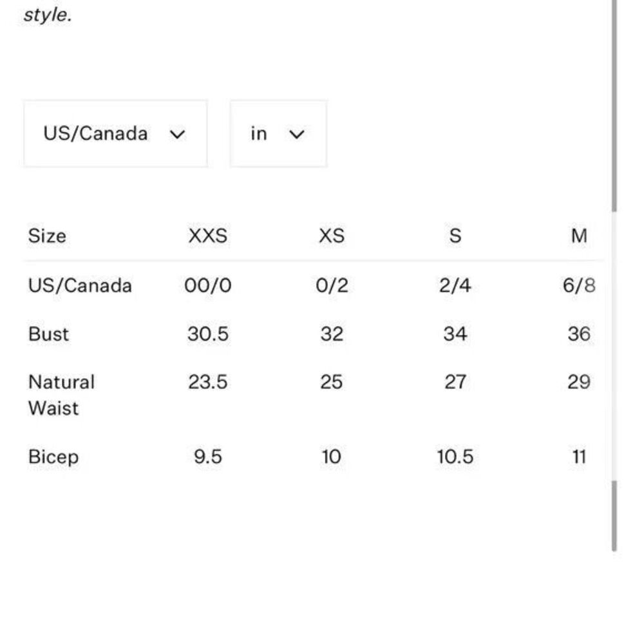
Task: Click the Natural Waist row label
Action: tap(62, 395)
